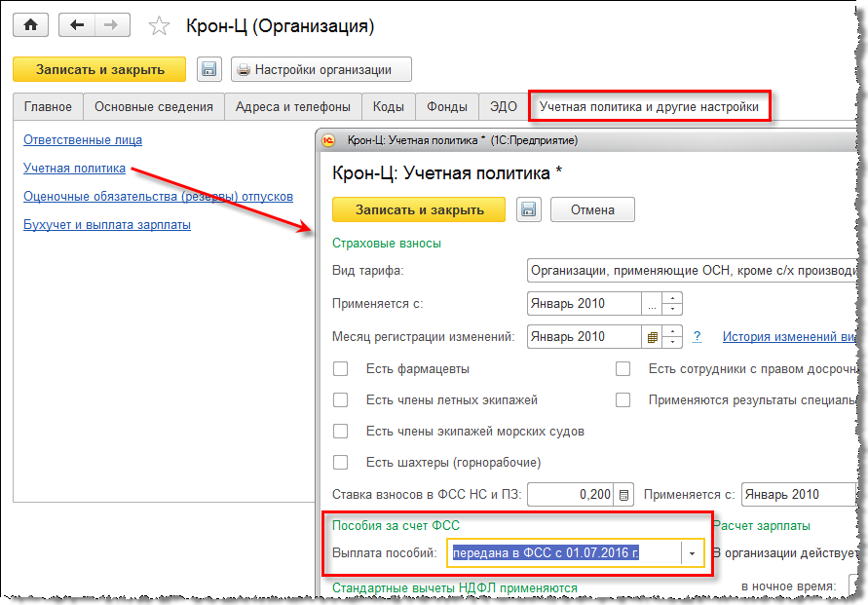Switch to the Коды tab

coord(388,107)
